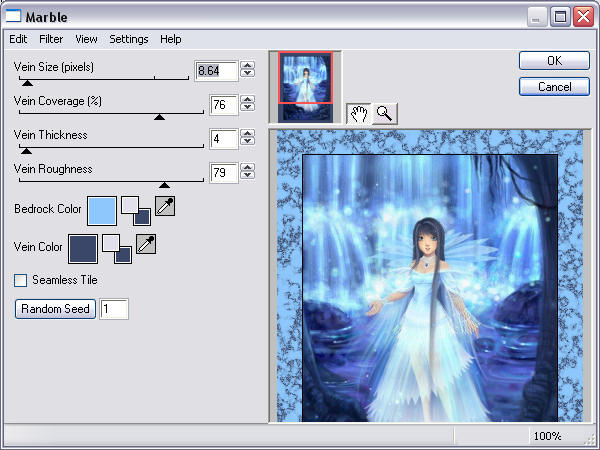Image resolution: width=600 pixels, height=450 pixels.
Task: Pick Bedrock Color with eyedropper
Action: click(x=165, y=206)
